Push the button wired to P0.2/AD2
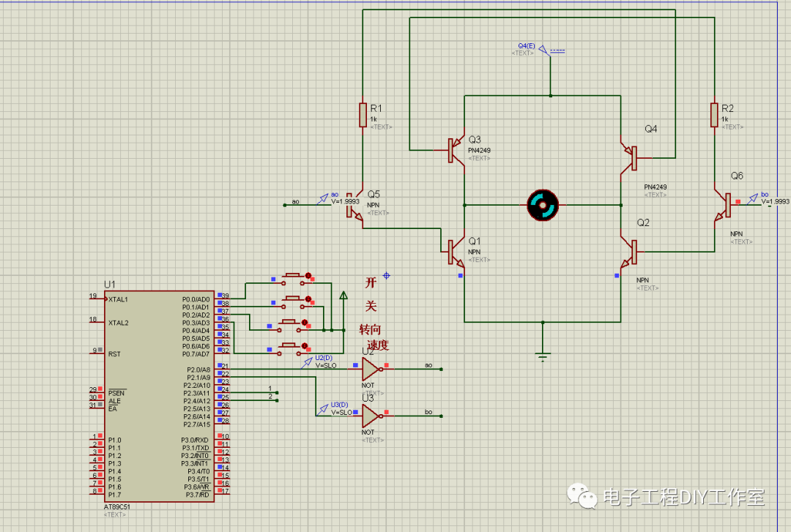 pyautogui.click(x=289, y=325)
